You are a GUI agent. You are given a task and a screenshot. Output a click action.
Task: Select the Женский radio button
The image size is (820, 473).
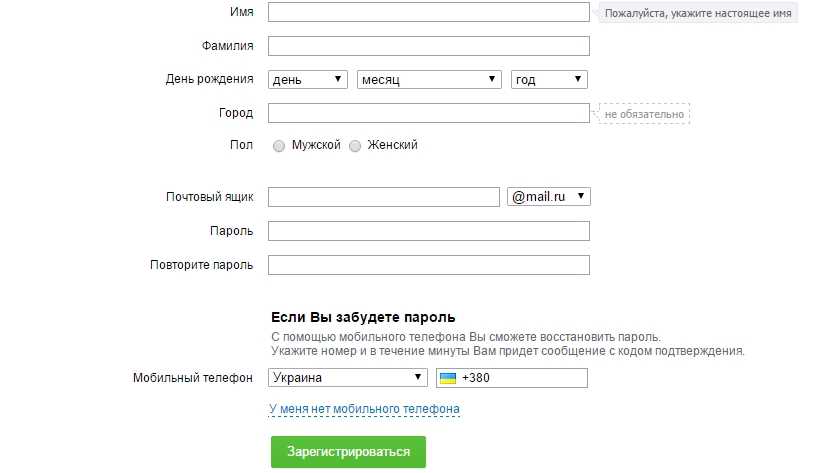tap(355, 146)
